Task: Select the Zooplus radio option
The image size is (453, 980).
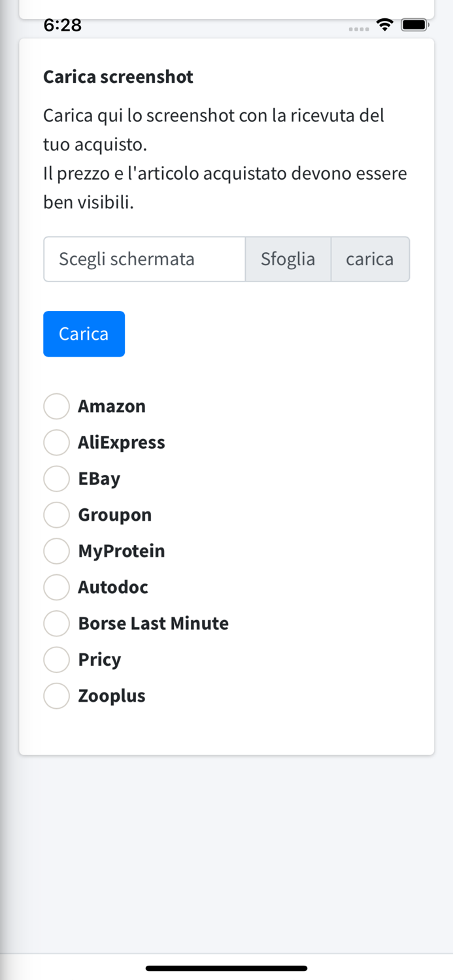Action: tap(57, 696)
